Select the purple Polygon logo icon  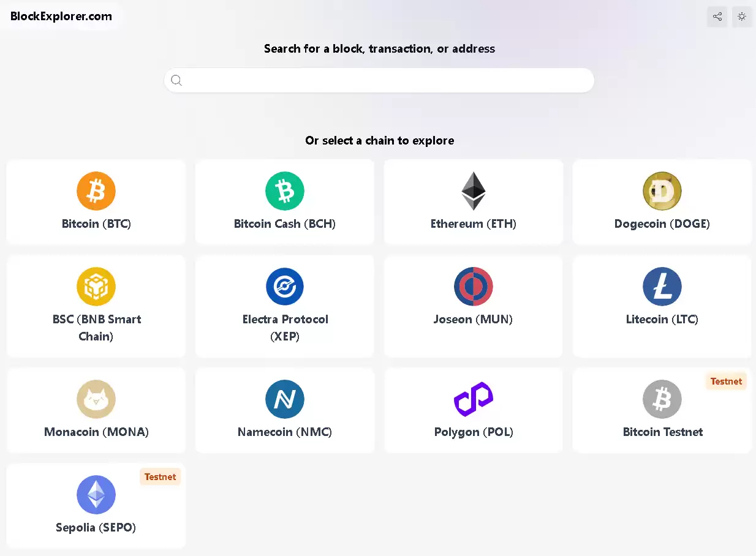[474, 399]
